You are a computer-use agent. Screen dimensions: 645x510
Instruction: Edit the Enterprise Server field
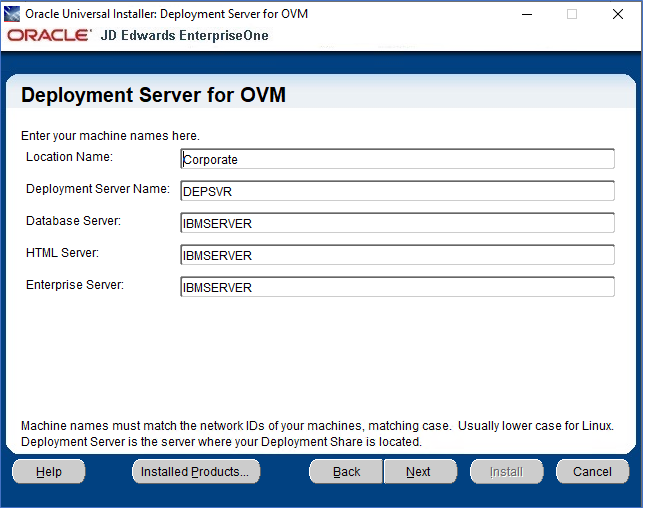(398, 287)
